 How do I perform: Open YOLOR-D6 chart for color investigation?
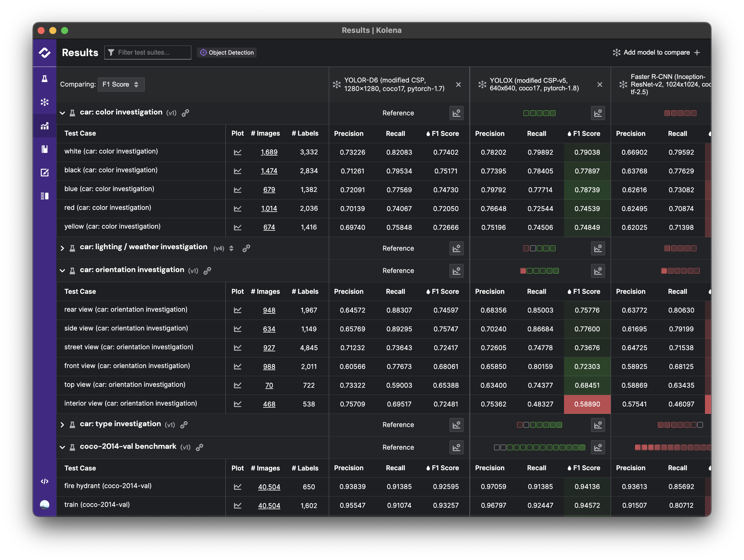coord(457,113)
